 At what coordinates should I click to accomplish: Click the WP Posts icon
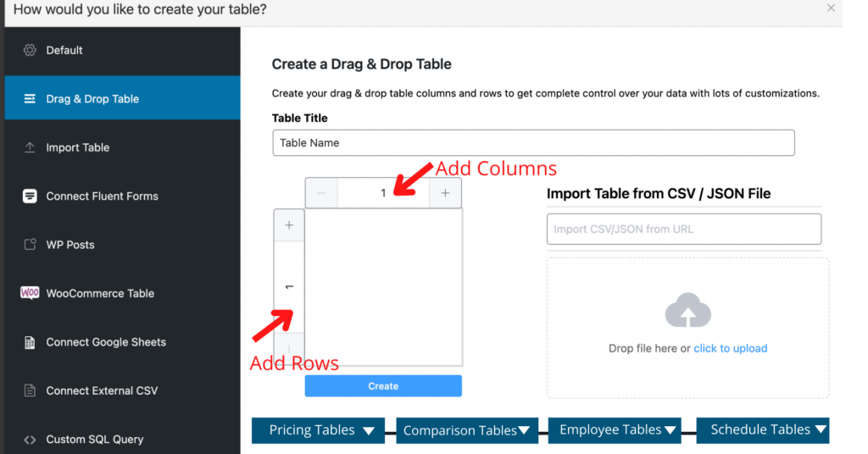click(x=30, y=245)
